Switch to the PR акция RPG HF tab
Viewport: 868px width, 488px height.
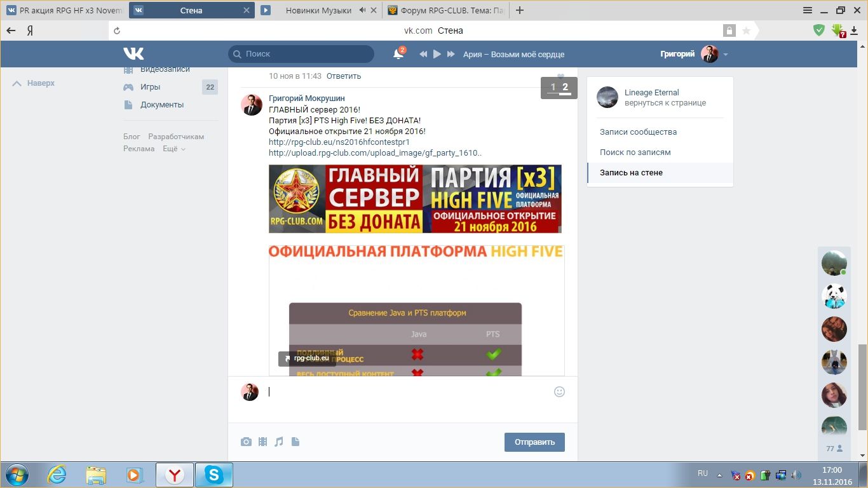click(x=64, y=10)
